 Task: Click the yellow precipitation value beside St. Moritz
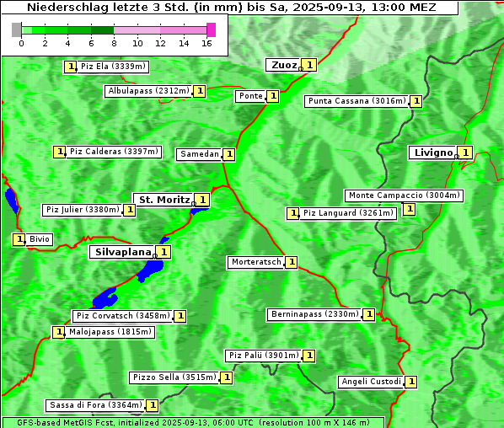(202, 200)
